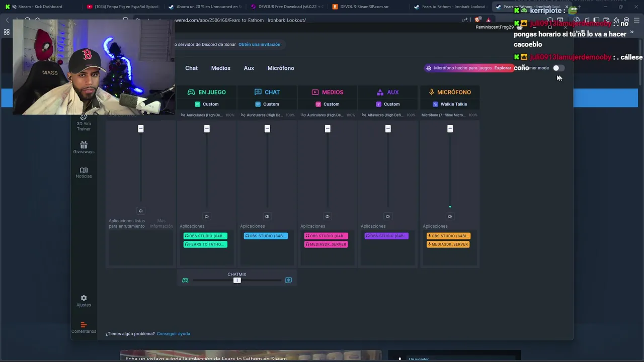Open AUX Custom preset dropdown

(388, 104)
